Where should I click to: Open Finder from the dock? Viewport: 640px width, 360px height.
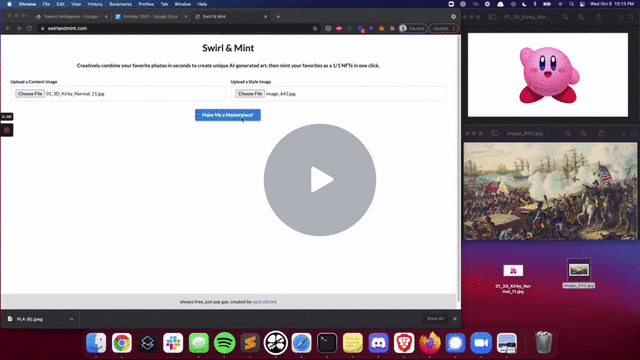click(x=96, y=342)
